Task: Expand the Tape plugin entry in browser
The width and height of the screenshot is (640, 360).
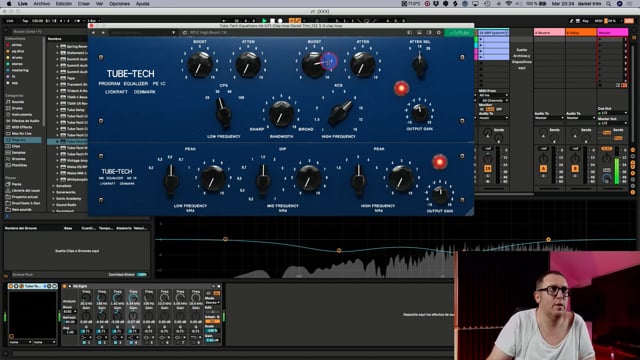Action: pyautogui.click(x=58, y=78)
